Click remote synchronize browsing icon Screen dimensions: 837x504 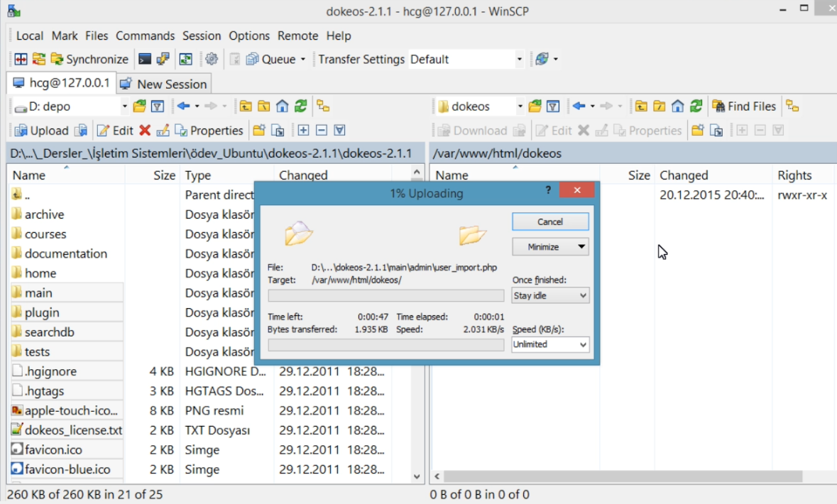(793, 106)
